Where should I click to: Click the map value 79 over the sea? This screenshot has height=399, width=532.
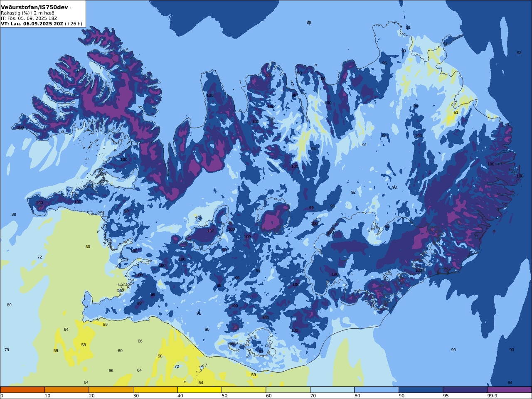tap(7, 350)
